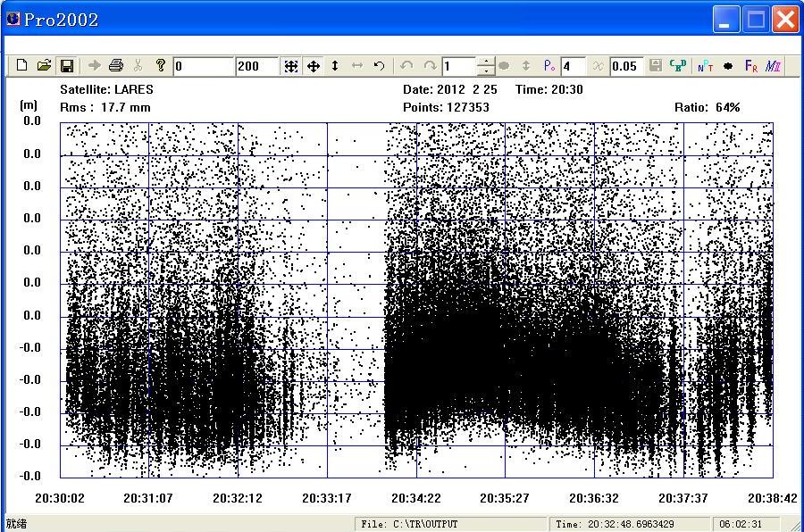Viewport: 804px width, 532px height.
Task: Click the 'File: C:\TR\OUTPUT' status entry
Action: click(x=451, y=524)
